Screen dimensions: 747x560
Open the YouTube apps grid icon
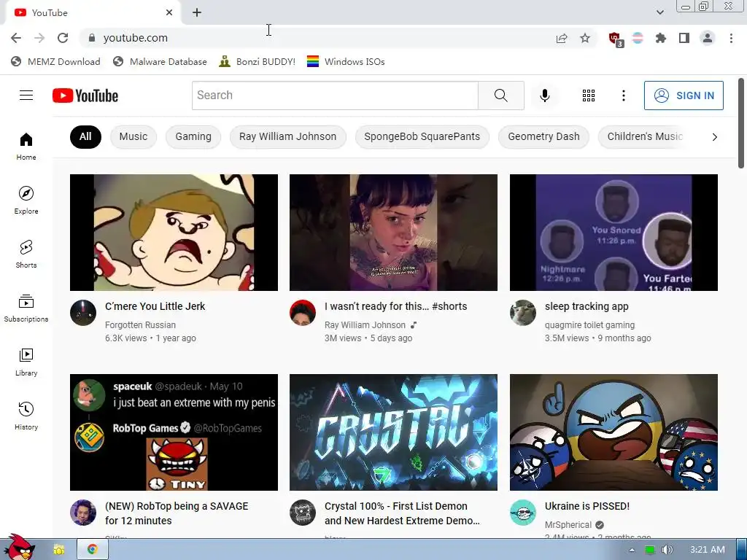pyautogui.click(x=589, y=96)
